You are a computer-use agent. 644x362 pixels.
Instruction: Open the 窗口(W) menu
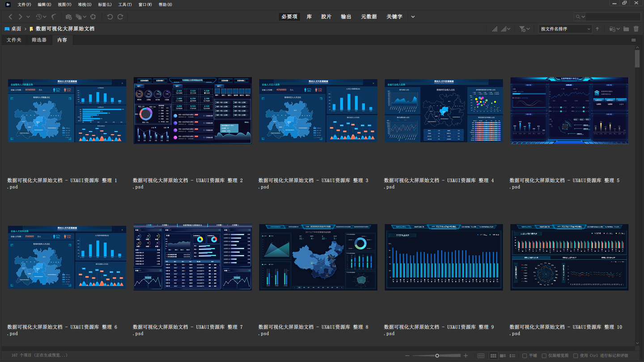pos(145,4)
